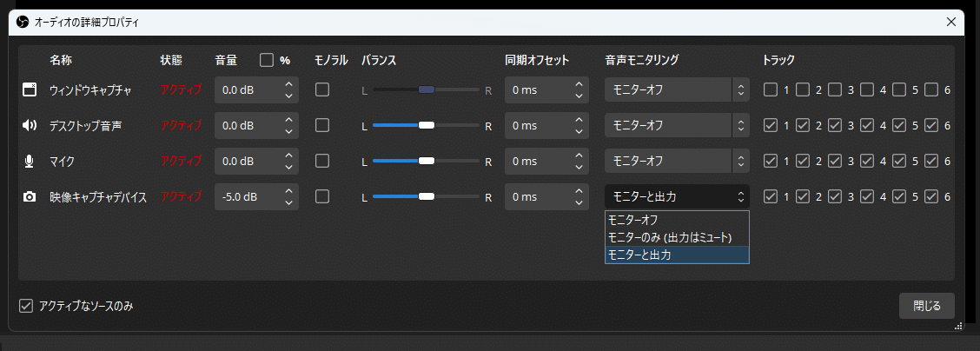Uncheck track 6 for マイク
This screenshot has width=980, height=351.
pos(931,161)
